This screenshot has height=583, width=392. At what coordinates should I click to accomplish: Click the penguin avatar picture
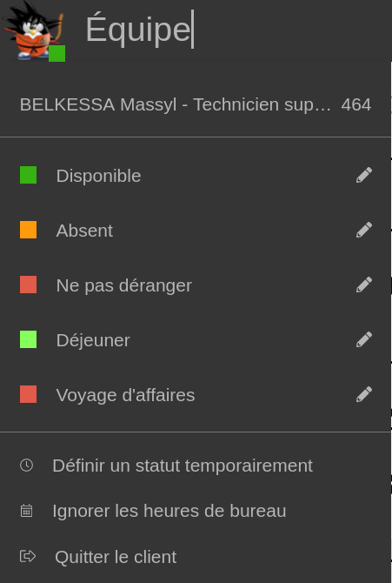pos(34,30)
